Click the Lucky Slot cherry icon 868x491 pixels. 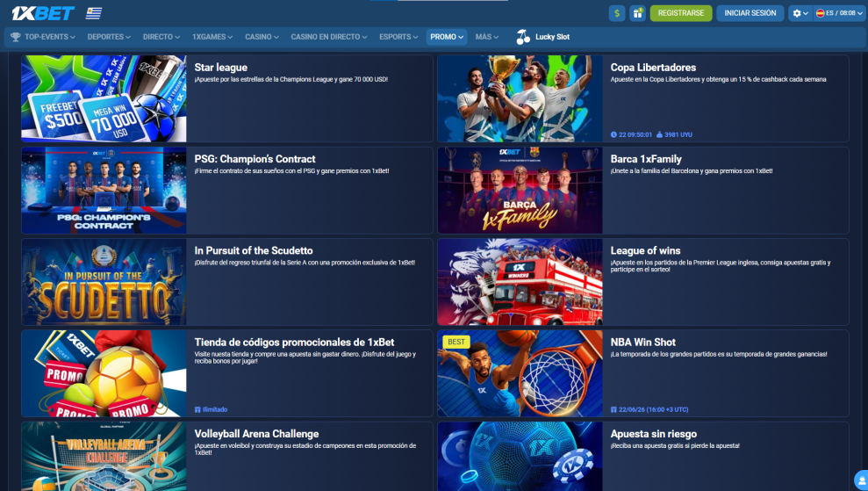coord(523,37)
